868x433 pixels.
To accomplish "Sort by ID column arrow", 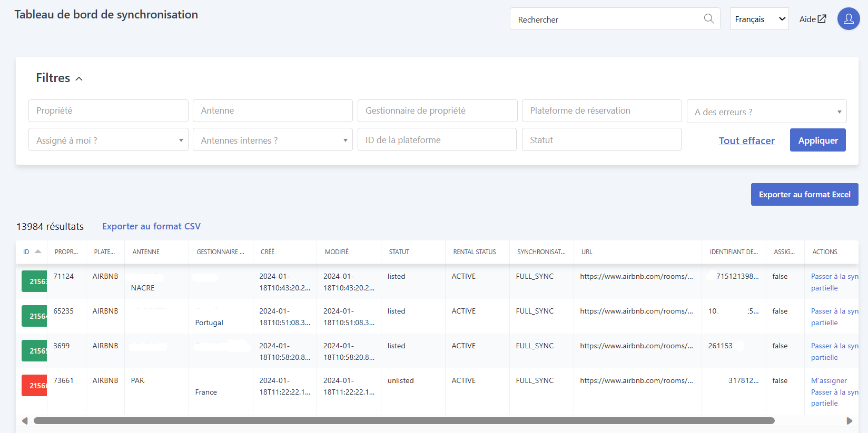I will click(38, 251).
